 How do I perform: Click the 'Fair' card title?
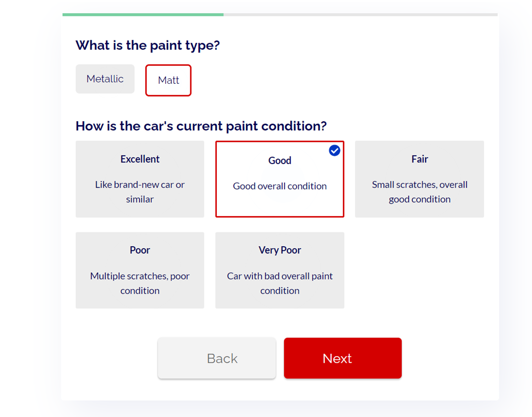(x=419, y=159)
